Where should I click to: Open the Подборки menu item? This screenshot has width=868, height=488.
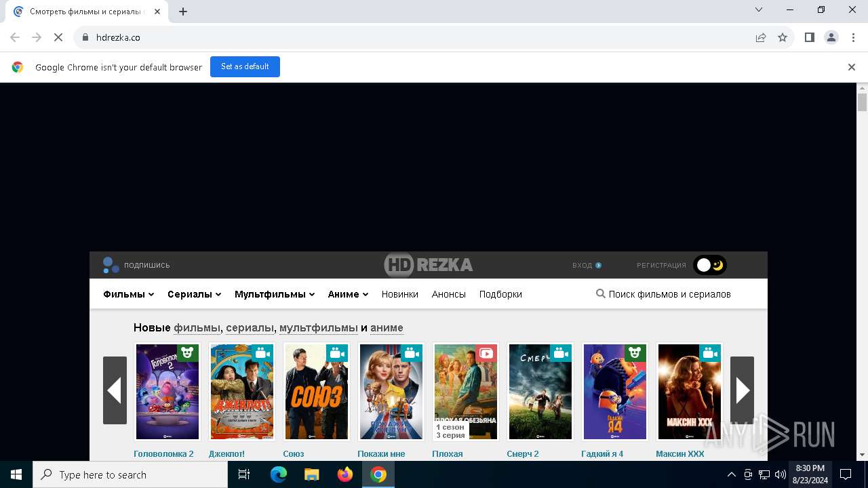500,294
